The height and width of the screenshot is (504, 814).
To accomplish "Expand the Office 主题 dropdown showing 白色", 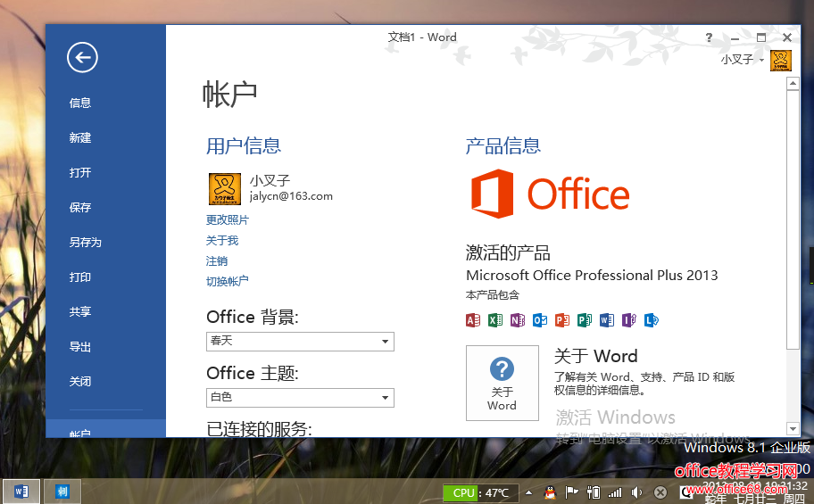I will (x=300, y=398).
